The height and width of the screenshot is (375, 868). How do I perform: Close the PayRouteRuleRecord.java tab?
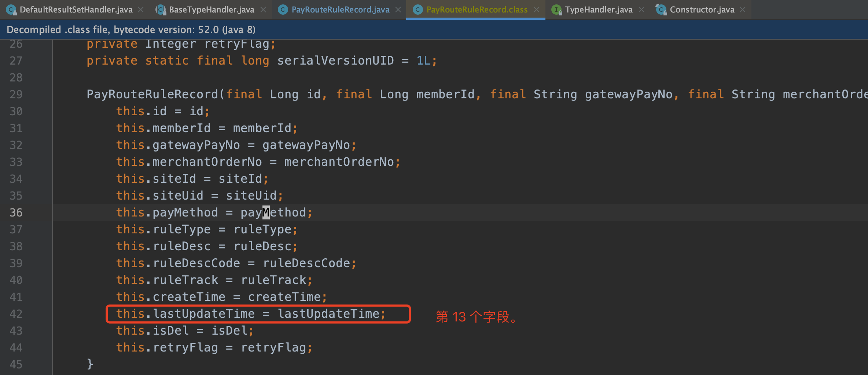pyautogui.click(x=398, y=10)
